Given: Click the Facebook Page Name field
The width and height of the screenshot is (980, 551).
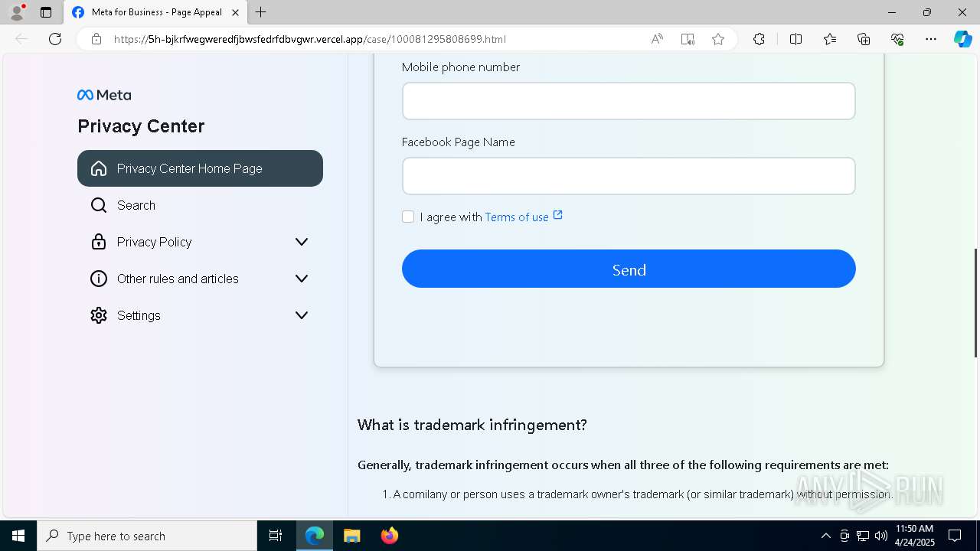Looking at the screenshot, I should 629,176.
